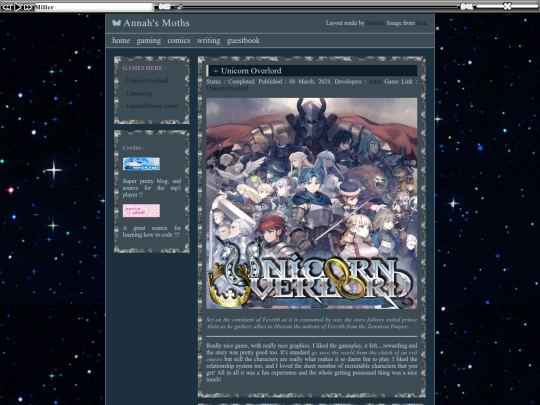This screenshot has height=405, width=540.
Task: Jump to Untitled Goose Game in list
Action: 152,106
